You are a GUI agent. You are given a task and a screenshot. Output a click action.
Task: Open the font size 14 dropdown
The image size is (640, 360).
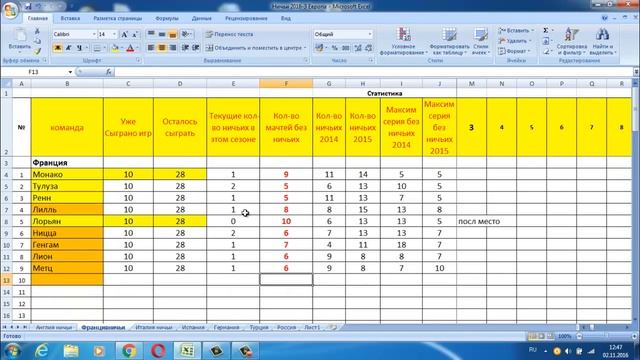tap(114, 34)
